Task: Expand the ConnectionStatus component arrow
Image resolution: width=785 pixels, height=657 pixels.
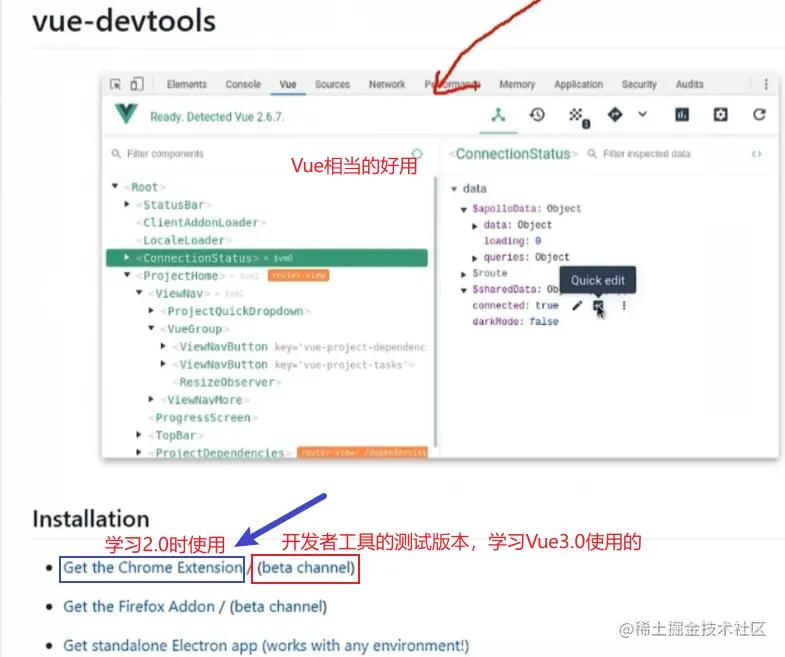Action: point(127,257)
